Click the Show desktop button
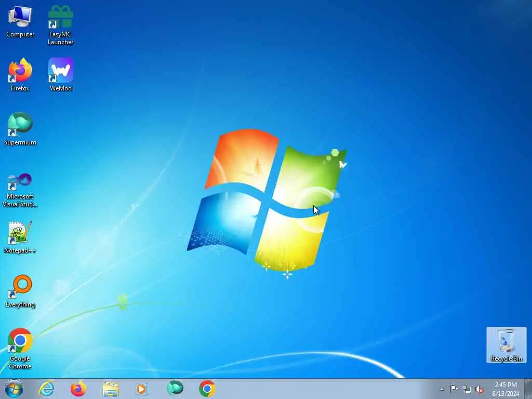Screen dimensions: 532x399 click(x=528, y=389)
